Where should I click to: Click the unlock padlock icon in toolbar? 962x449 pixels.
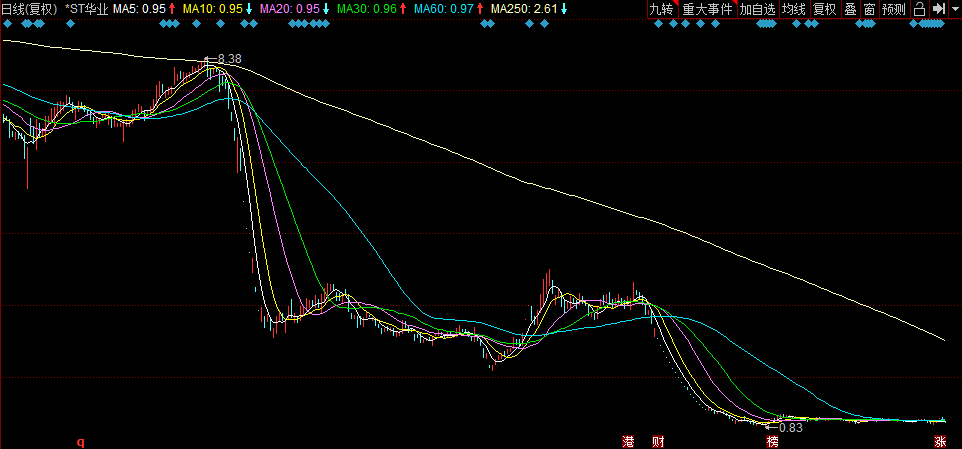tap(919, 9)
